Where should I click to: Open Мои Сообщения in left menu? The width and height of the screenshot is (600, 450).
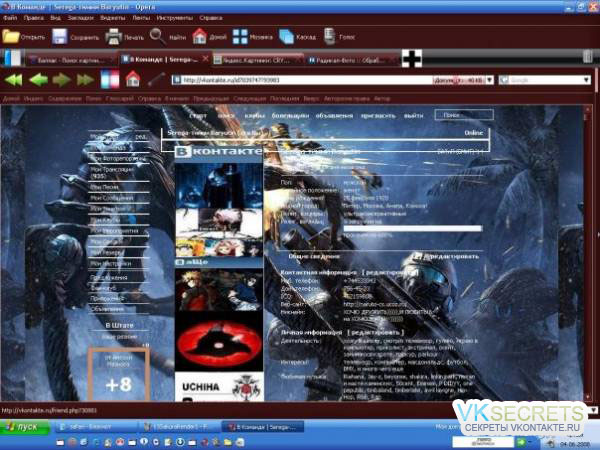coord(112,198)
